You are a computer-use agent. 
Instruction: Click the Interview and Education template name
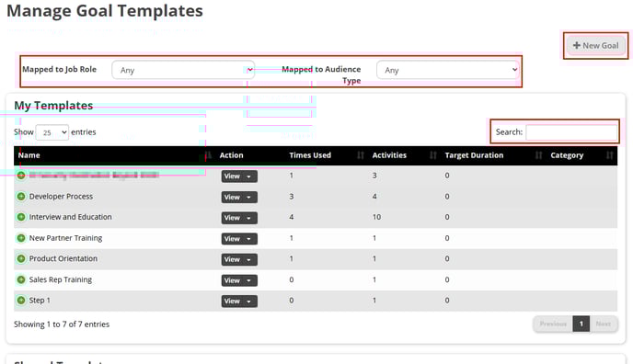(x=70, y=217)
